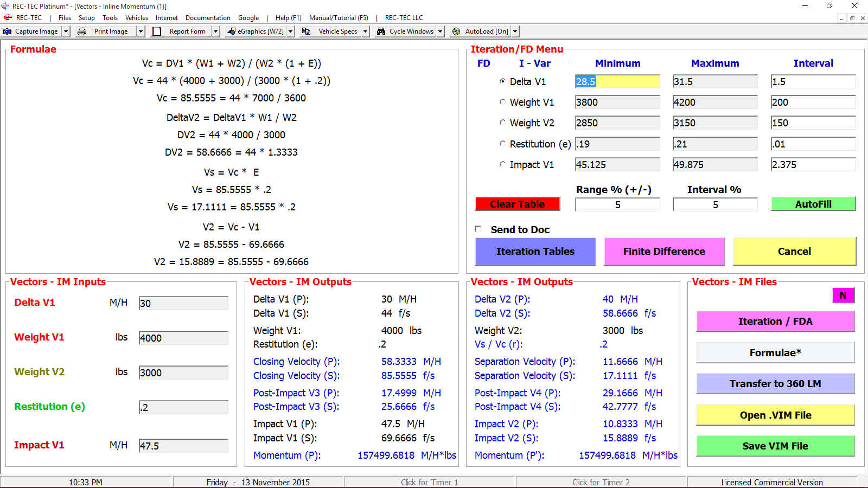The height and width of the screenshot is (488, 868).
Task: Click the Restitution (e) input field showing .2
Action: point(183,407)
